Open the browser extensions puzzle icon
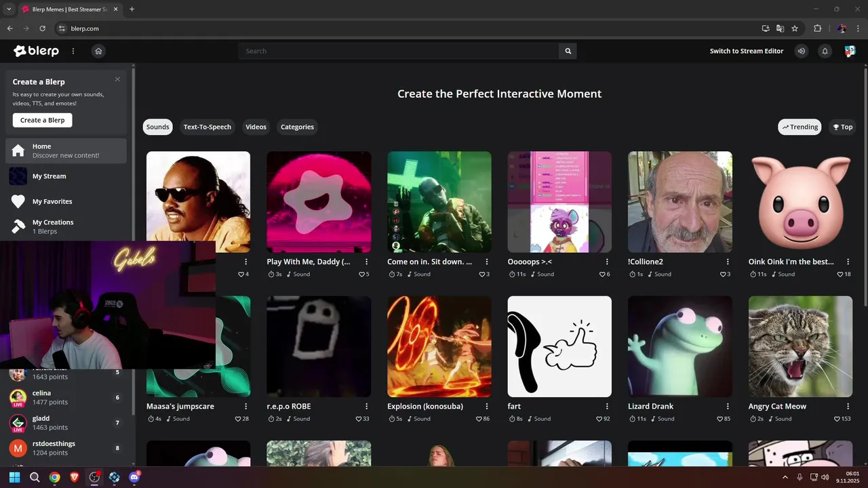This screenshot has height=488, width=868. coord(817,28)
